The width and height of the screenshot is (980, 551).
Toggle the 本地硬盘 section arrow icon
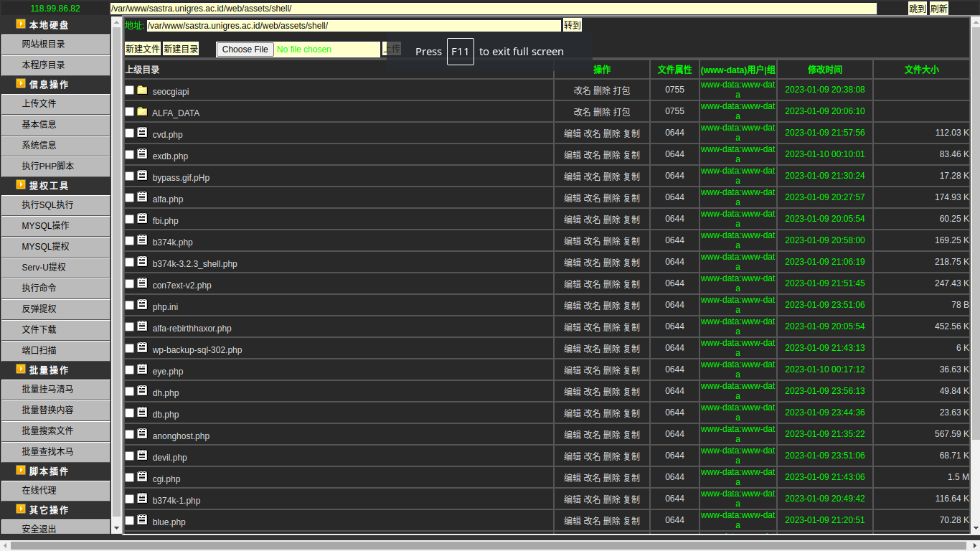(21, 24)
